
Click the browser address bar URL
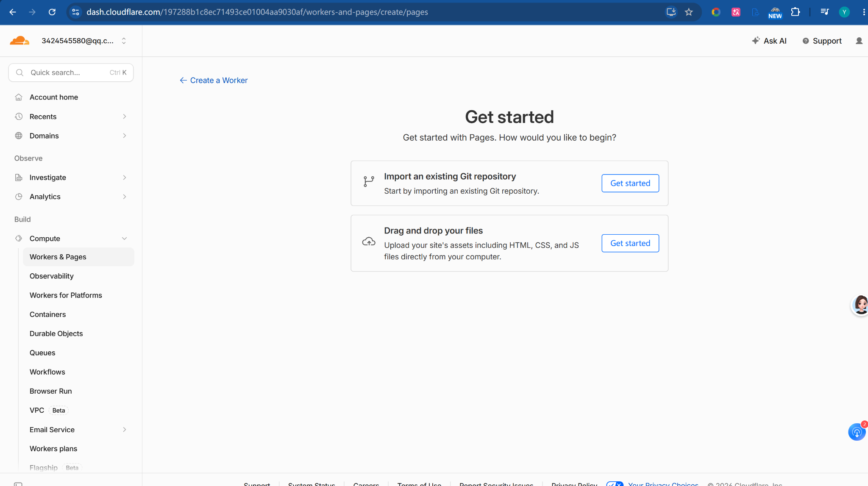257,12
